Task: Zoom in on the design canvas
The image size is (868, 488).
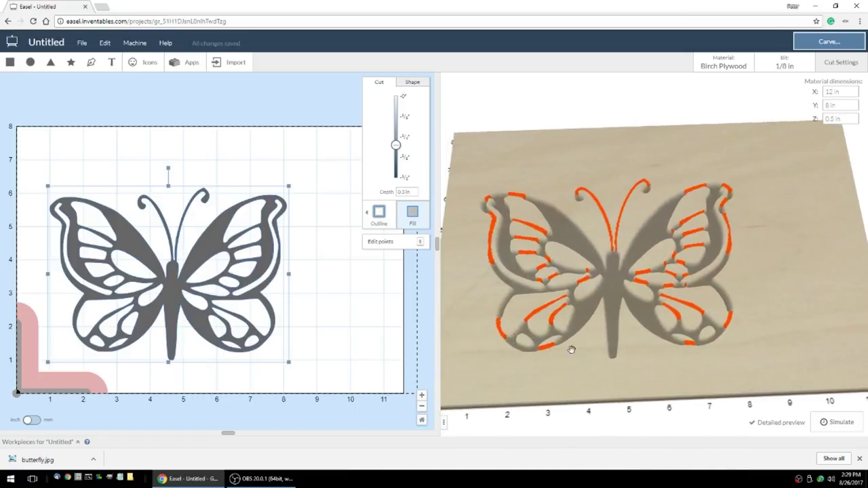Action: pyautogui.click(x=422, y=395)
